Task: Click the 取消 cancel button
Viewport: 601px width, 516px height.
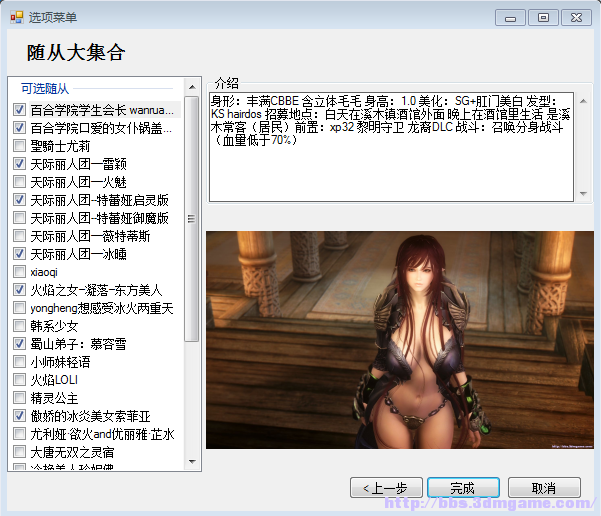Action: (544, 488)
